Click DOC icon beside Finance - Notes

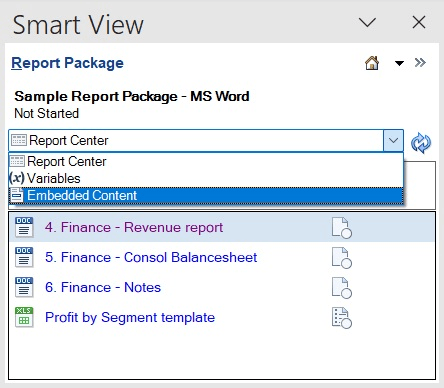coord(24,287)
